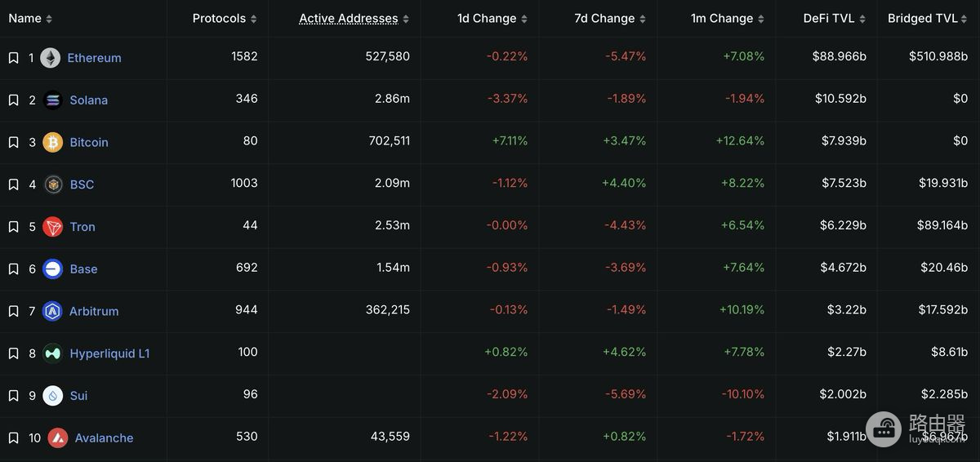Sort by Active Addresses column

pos(354,18)
